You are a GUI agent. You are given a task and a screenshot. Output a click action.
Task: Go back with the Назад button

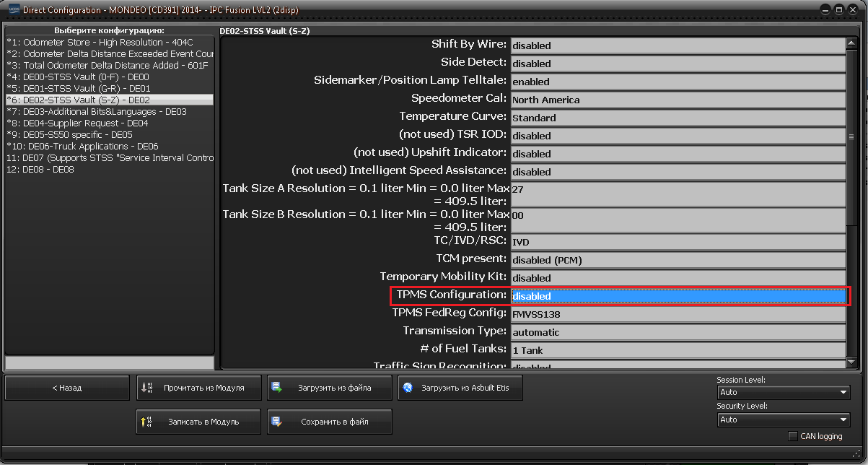[x=66, y=388]
